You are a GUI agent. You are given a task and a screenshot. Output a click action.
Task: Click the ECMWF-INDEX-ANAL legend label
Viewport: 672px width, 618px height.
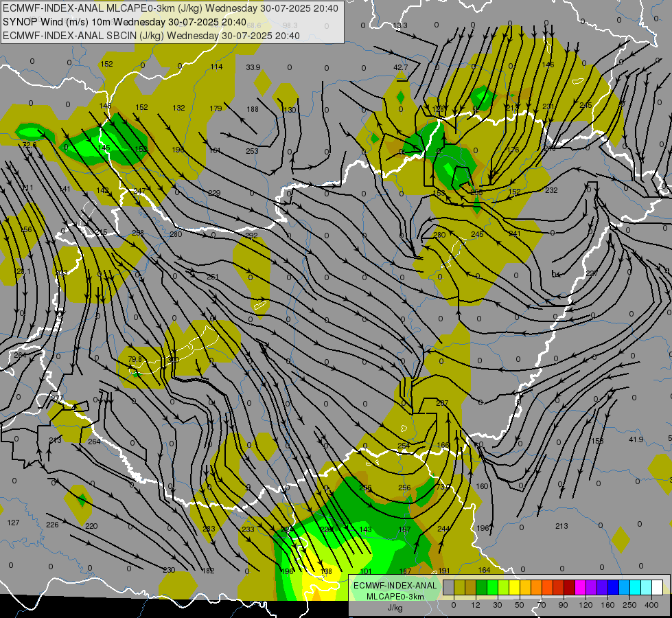click(x=395, y=586)
